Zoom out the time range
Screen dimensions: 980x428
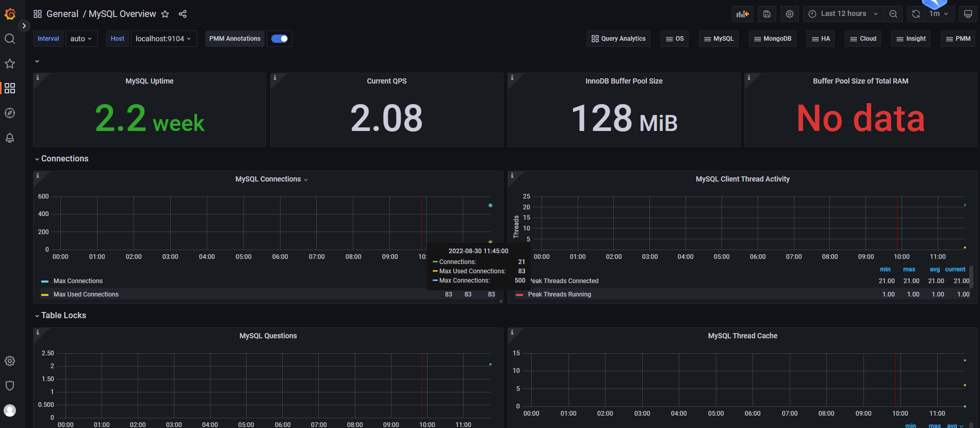893,14
